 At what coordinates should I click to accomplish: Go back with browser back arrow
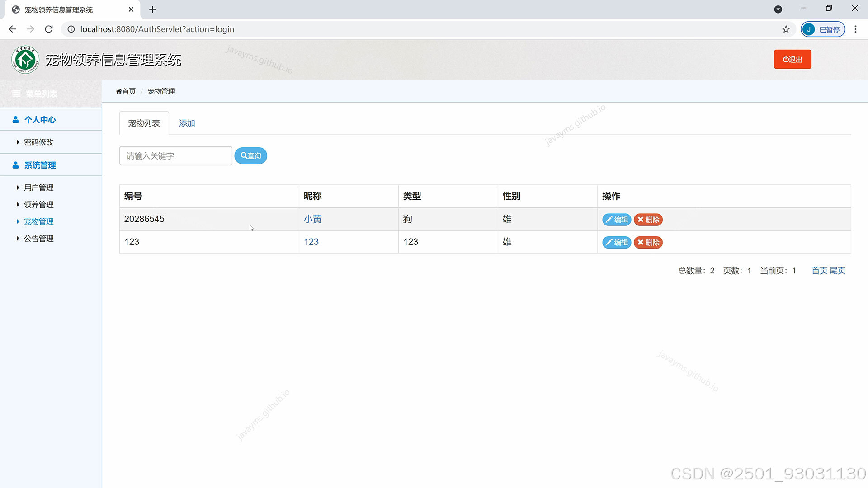(x=12, y=29)
